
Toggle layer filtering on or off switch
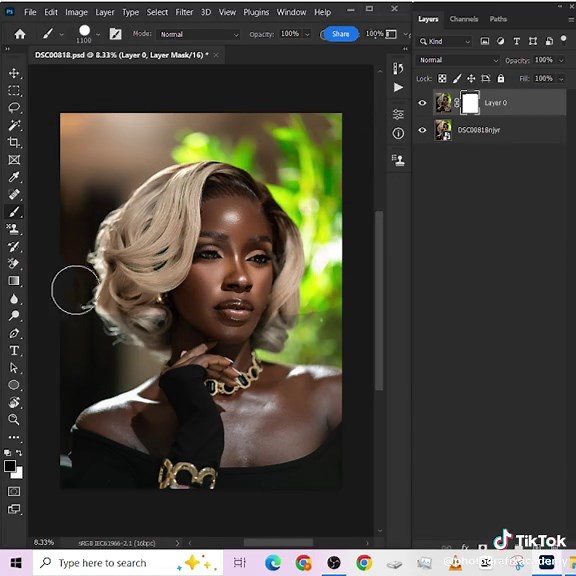click(x=564, y=40)
